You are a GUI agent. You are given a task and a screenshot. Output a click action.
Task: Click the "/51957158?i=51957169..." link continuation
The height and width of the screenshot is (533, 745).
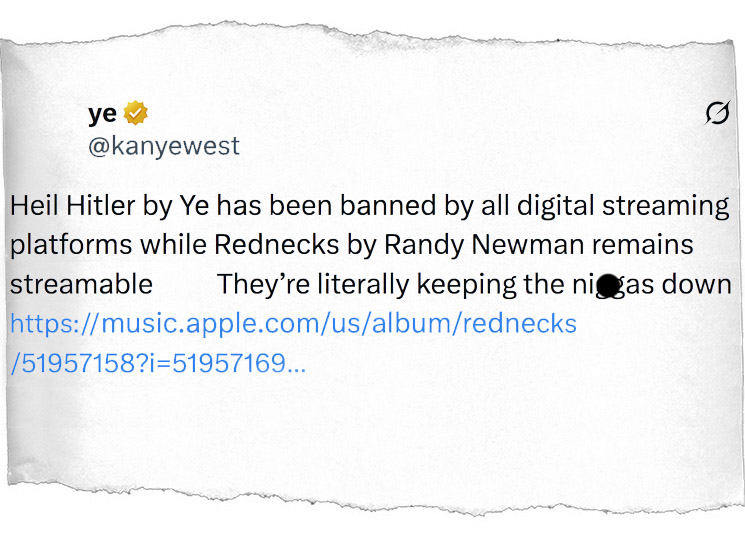[x=158, y=362]
